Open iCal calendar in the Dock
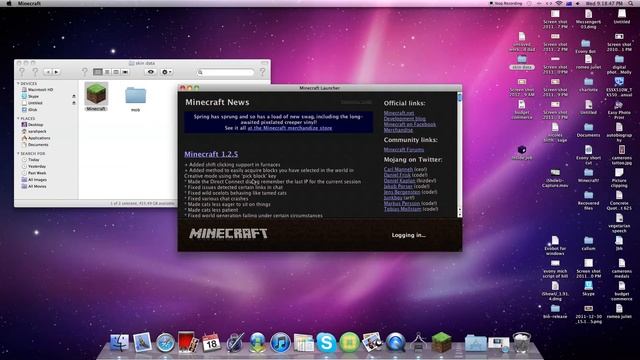Viewport: 640px width, 360px height. [x=211, y=342]
